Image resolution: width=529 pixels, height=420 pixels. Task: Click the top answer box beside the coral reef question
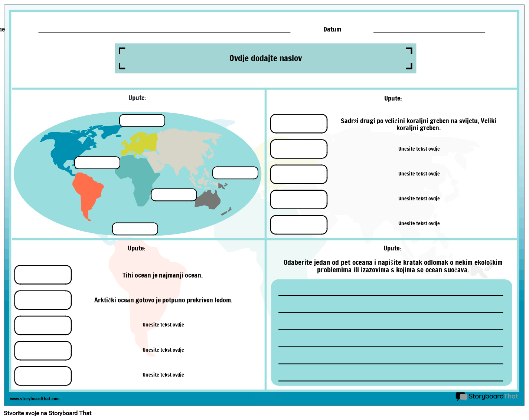[298, 124]
